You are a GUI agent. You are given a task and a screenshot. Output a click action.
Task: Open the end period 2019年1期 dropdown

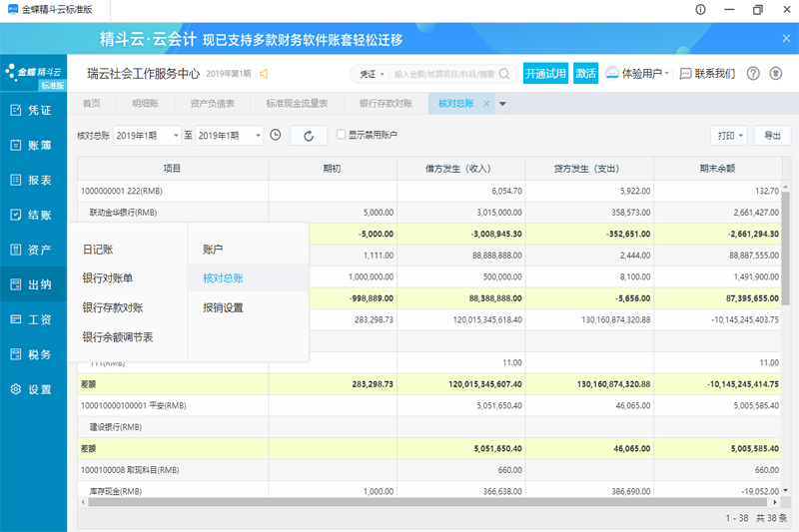click(x=230, y=136)
